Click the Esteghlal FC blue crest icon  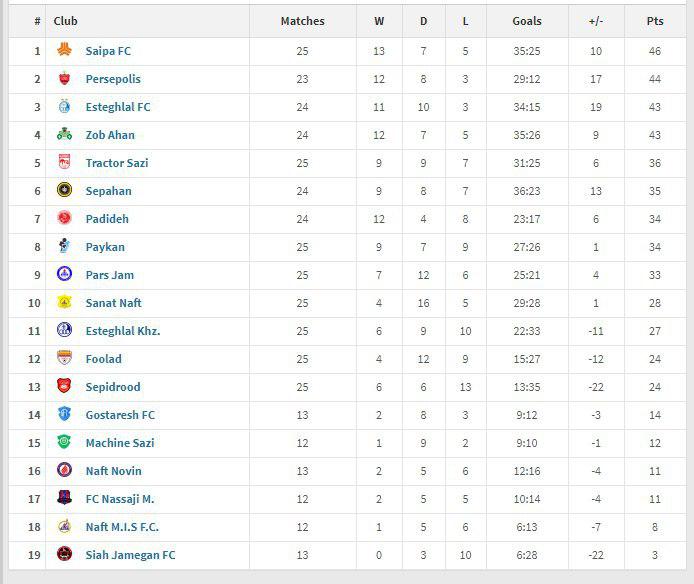pyautogui.click(x=64, y=106)
